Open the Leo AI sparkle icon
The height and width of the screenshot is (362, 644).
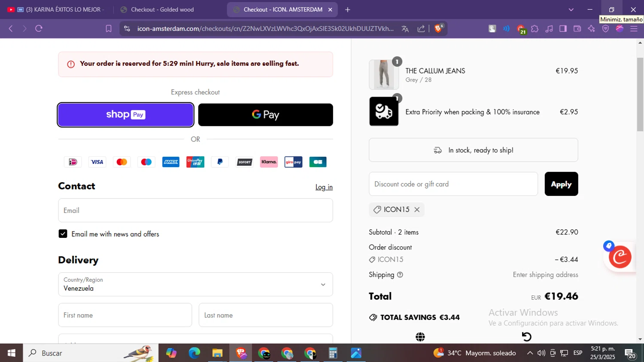(x=591, y=29)
